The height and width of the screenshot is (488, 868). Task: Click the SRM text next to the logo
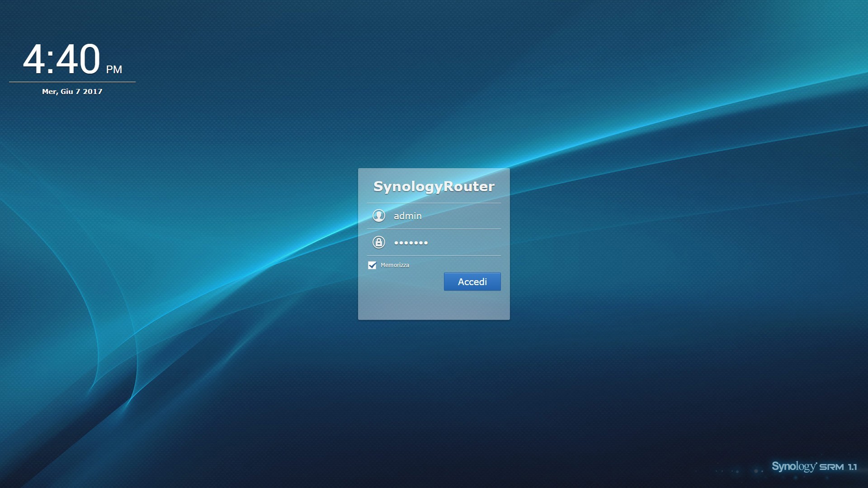(831, 467)
